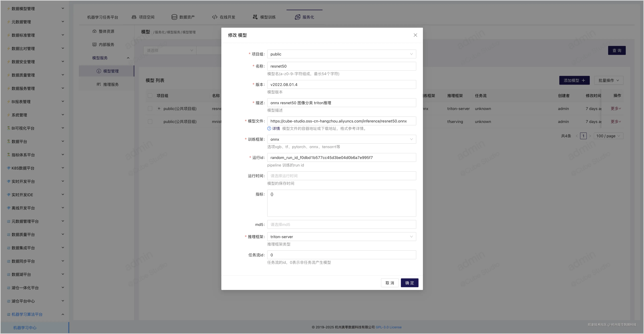Open the 数据资产 database icon

tap(174, 17)
